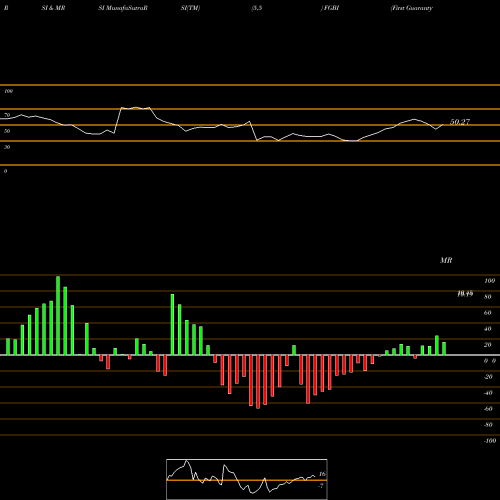
Task: Click the 50.27 RSI value label
Action: [x=460, y=122]
